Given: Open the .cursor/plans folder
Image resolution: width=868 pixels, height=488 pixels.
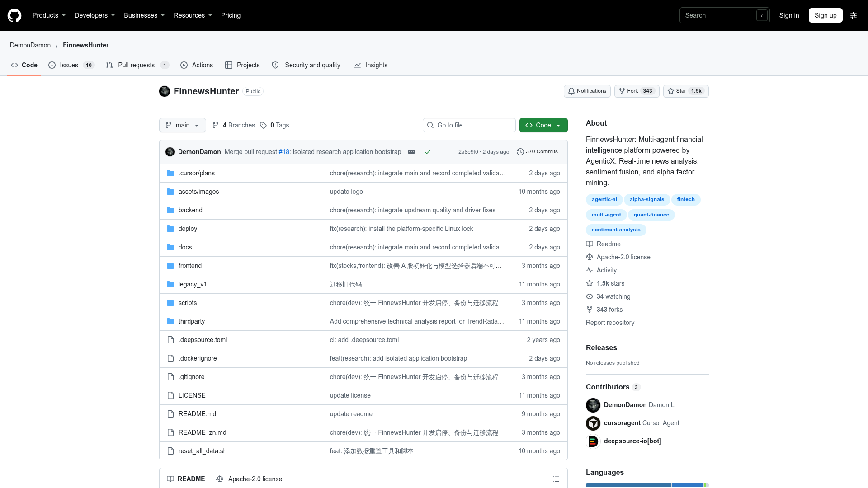Looking at the screenshot, I should pyautogui.click(x=197, y=173).
